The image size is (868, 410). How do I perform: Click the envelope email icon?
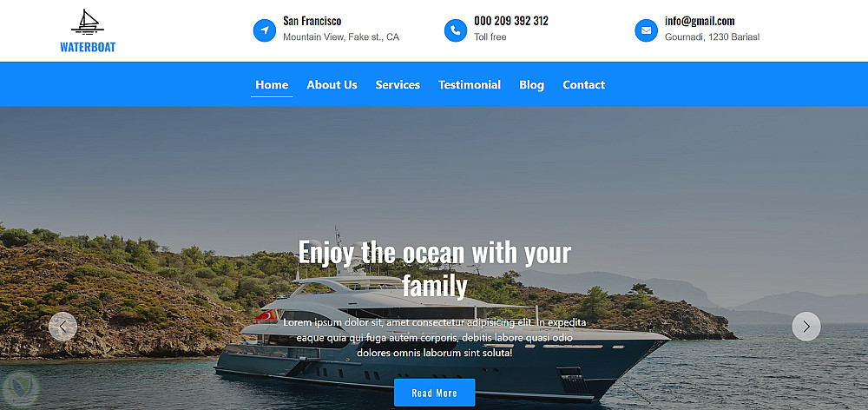click(646, 30)
